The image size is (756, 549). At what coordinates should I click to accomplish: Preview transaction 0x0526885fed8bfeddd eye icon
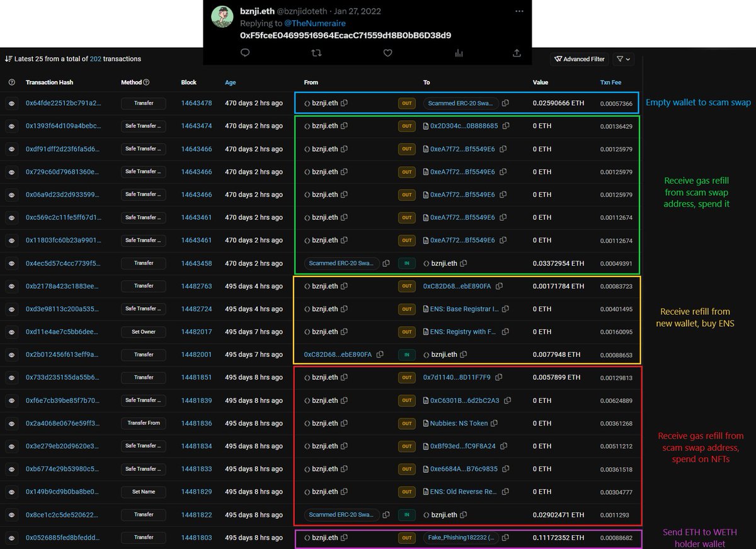(x=12, y=537)
